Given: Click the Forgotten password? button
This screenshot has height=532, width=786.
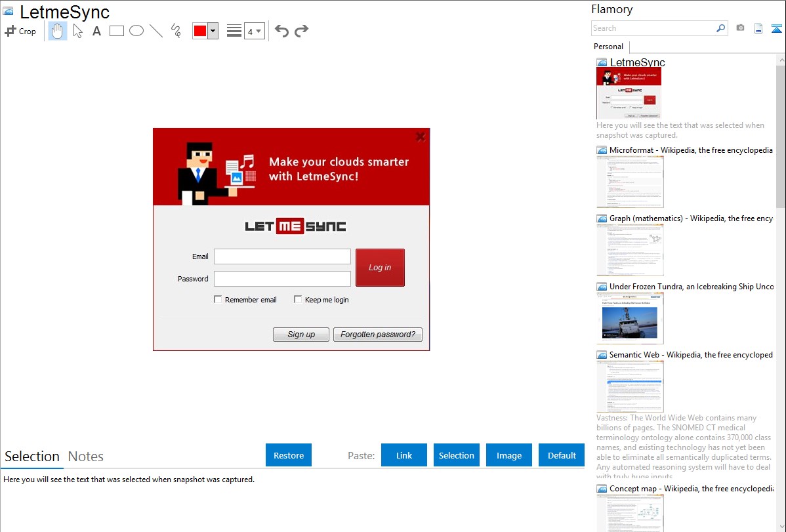Looking at the screenshot, I should 378,335.
